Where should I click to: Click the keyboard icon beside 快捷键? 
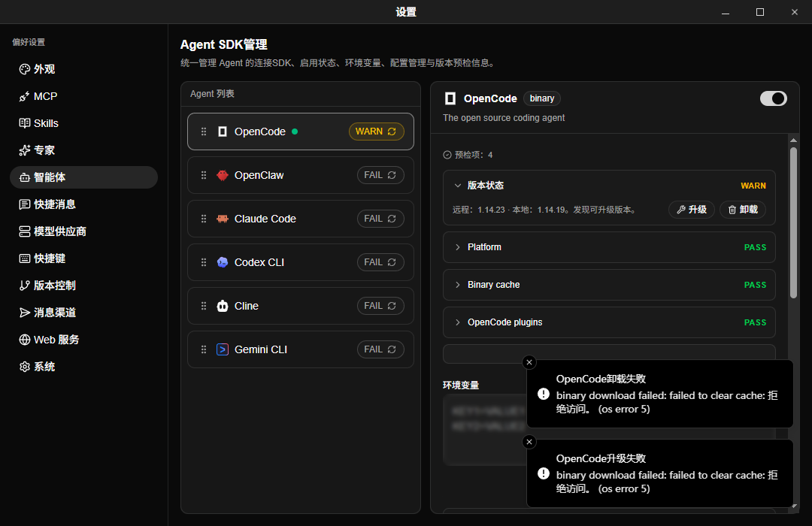coord(24,258)
